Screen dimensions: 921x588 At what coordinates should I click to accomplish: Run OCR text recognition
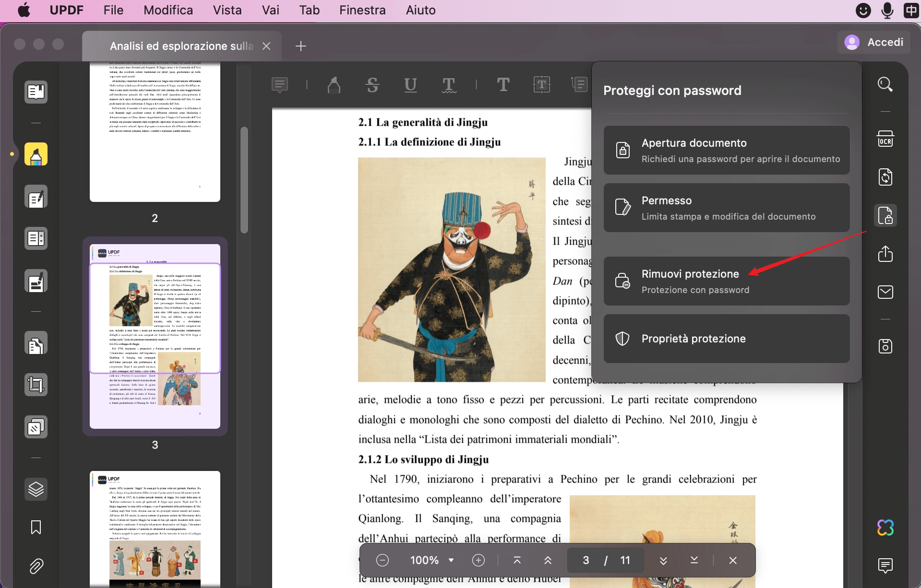[885, 139]
